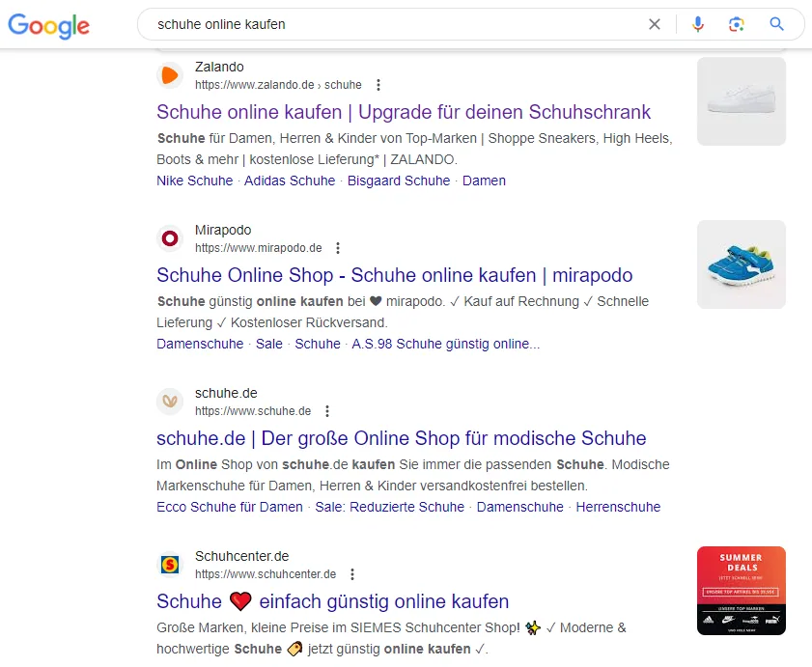
Task: Open the 'Schuhe online kaufen | Upgrade für deinen Schuhschrank' result
Action: click(x=404, y=112)
